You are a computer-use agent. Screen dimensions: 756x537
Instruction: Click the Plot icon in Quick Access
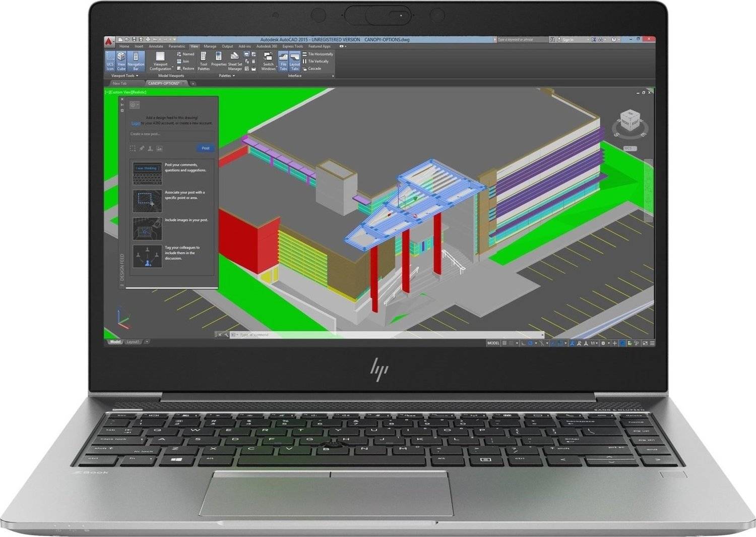click(x=148, y=39)
